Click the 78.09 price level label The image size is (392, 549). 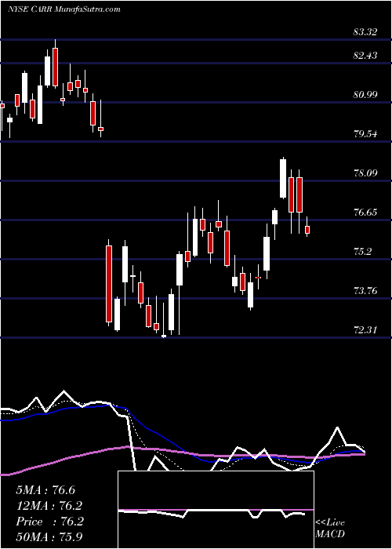[365, 173]
